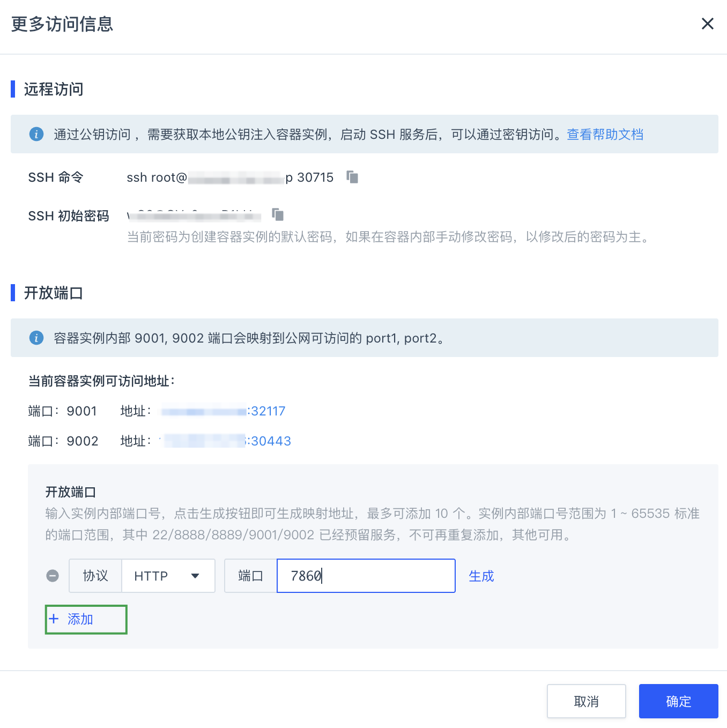The height and width of the screenshot is (728, 727).
Task: Click the 当前容器实例可访问地址 label
Action: [x=101, y=381]
